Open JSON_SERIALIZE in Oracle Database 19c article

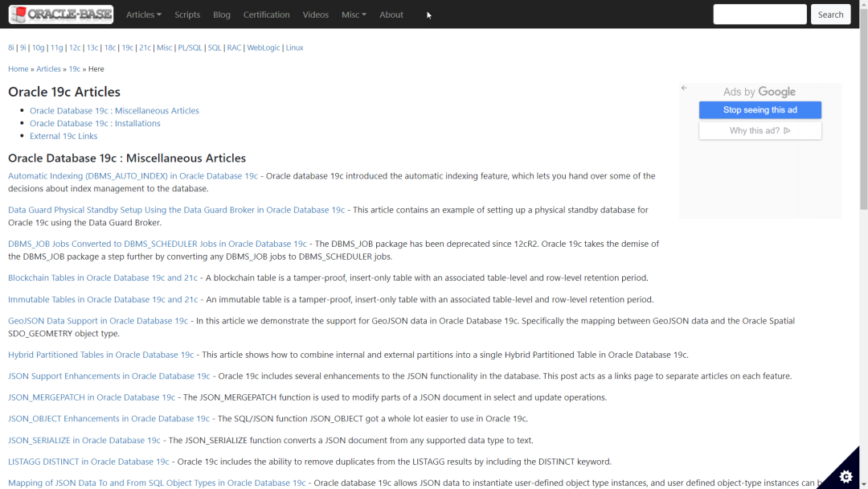tap(84, 440)
